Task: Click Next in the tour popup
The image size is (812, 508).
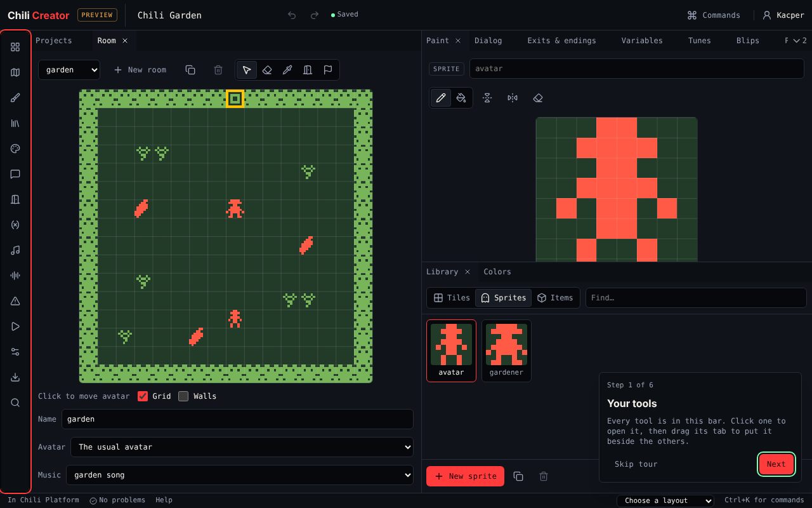Action: click(776, 464)
